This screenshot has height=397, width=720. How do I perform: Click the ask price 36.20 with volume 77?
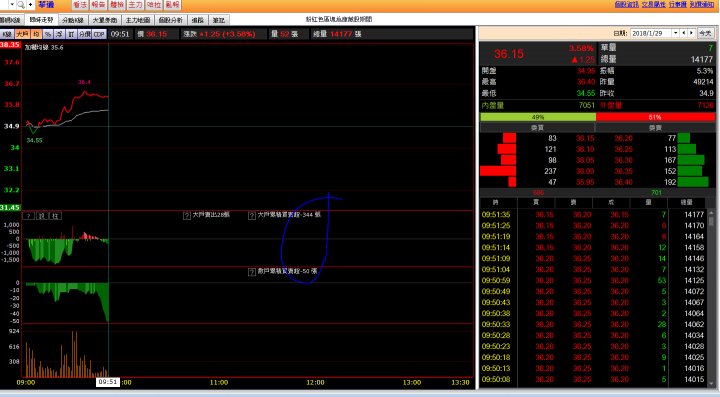point(623,138)
